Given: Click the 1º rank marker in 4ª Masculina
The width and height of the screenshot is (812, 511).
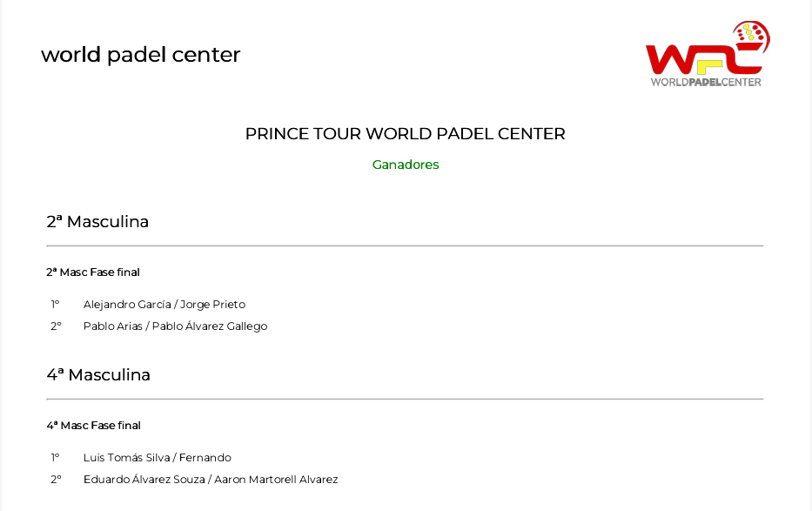Looking at the screenshot, I should click(x=55, y=458).
